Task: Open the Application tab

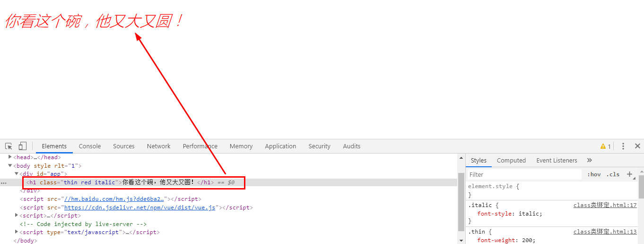Action: (x=280, y=146)
